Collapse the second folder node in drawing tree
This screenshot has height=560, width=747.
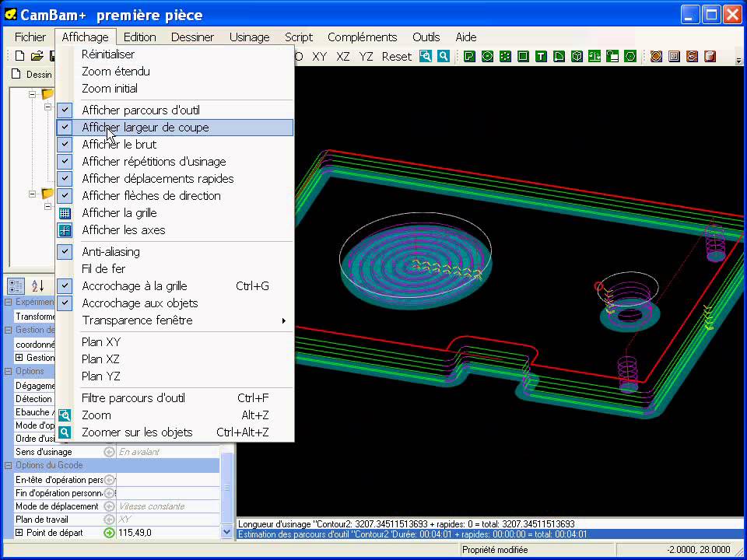tap(32, 194)
